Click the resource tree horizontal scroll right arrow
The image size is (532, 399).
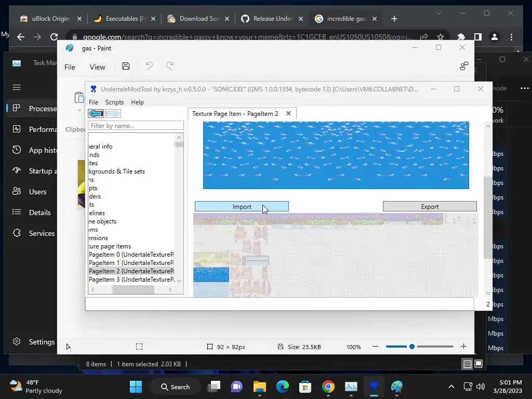170,289
